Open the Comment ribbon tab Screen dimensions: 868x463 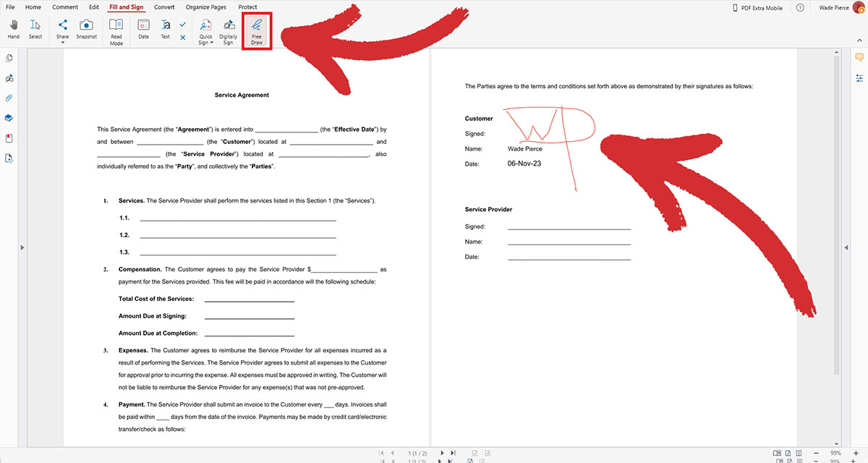coord(65,7)
